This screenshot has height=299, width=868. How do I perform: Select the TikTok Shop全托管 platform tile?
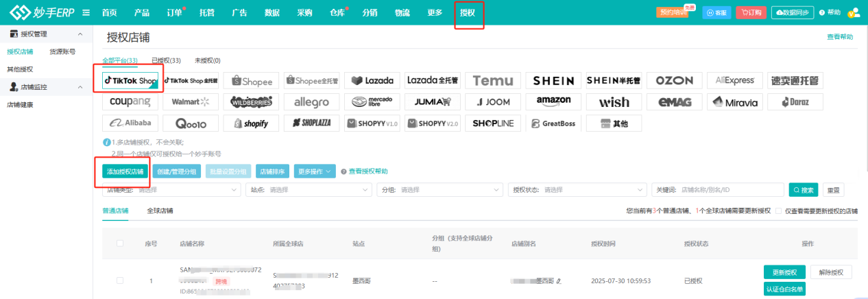coord(191,81)
